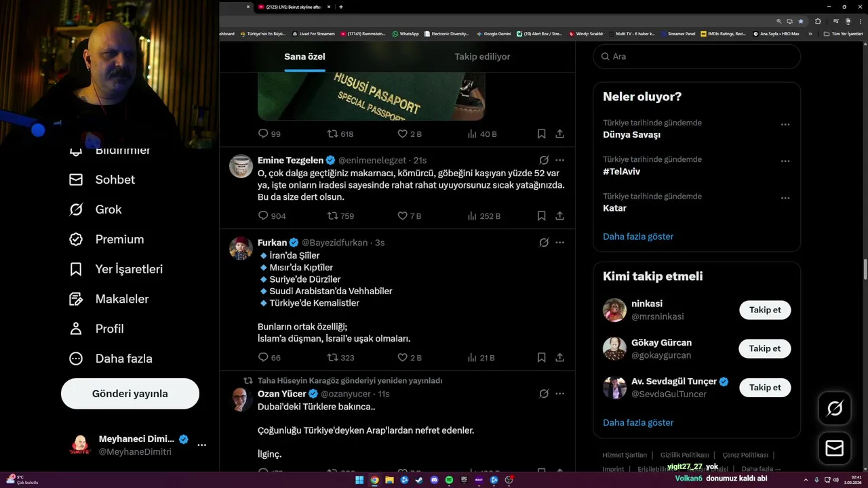Follow Av. Sevdagül Tunçer with Takip et
Image resolution: width=868 pixels, height=488 pixels.
coord(765,388)
